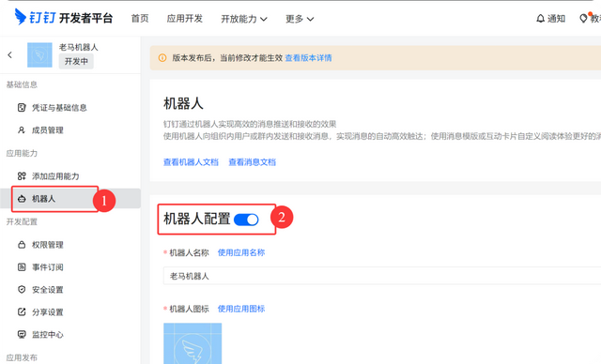The width and height of the screenshot is (601, 364).
Task: Click the 老马机器人 app thumbnail
Action: pyautogui.click(x=39, y=54)
